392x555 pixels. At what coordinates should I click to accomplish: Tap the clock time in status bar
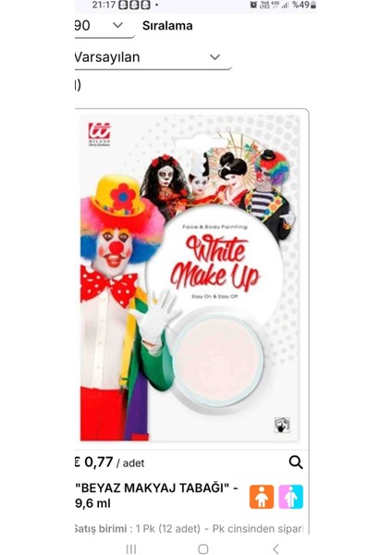coord(104,5)
